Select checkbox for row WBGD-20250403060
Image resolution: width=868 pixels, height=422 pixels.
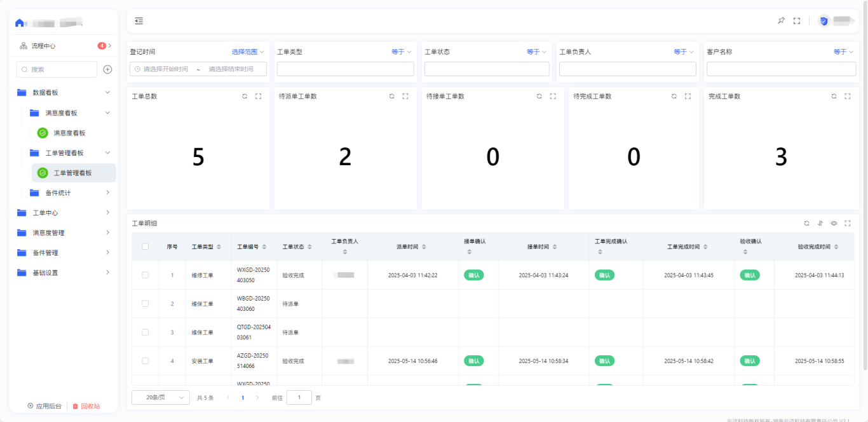(145, 304)
